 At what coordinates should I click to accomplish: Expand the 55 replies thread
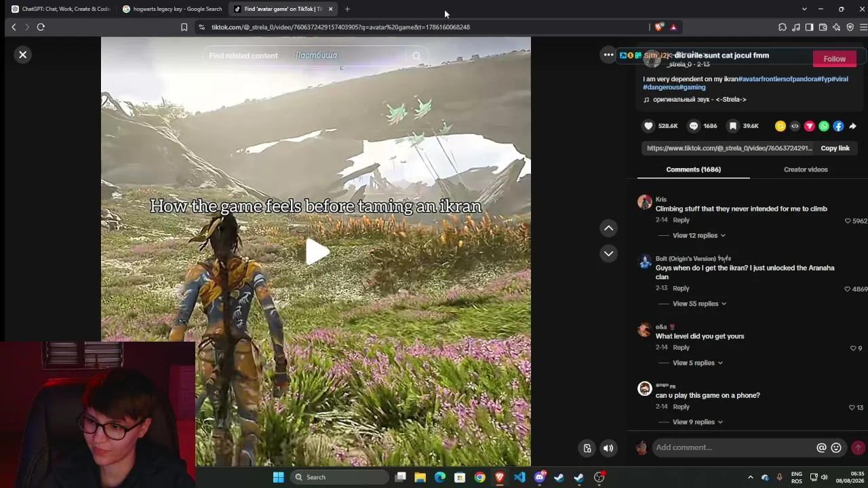(699, 304)
